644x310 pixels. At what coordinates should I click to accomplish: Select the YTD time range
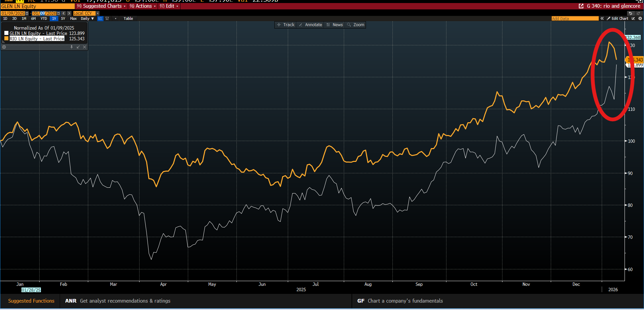click(44, 18)
